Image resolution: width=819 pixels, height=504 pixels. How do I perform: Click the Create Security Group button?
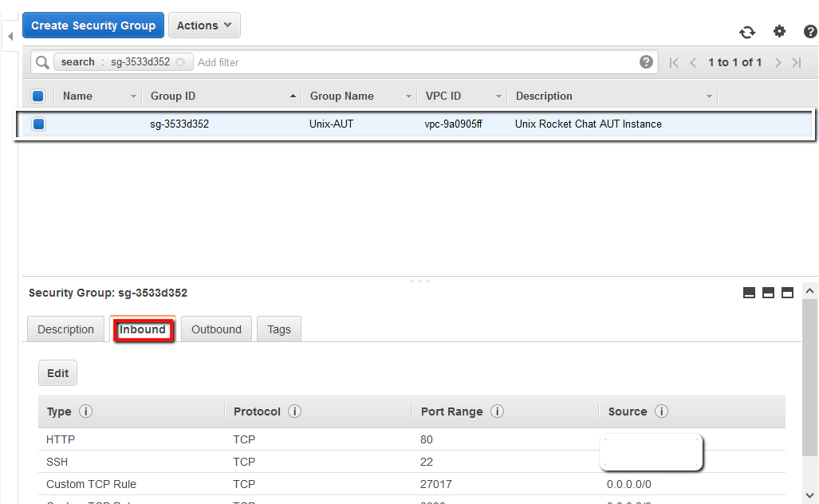tap(93, 25)
